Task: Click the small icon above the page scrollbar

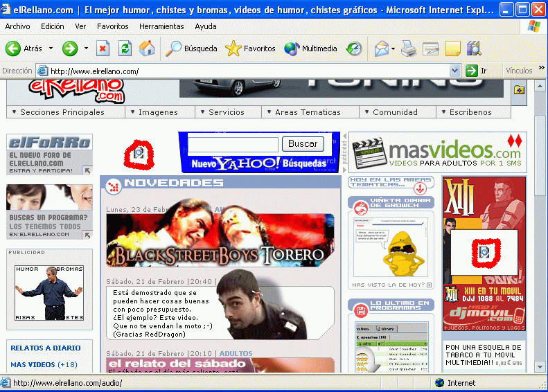Action: tap(519, 90)
